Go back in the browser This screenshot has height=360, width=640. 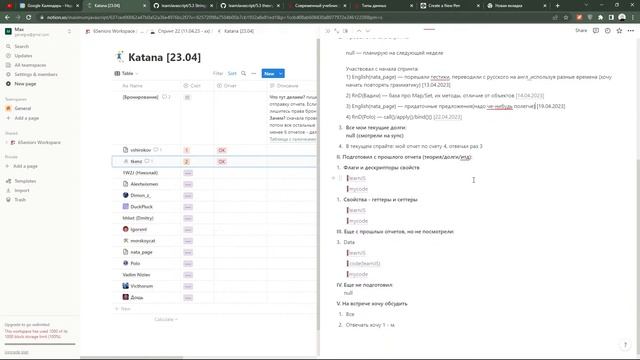point(7,18)
